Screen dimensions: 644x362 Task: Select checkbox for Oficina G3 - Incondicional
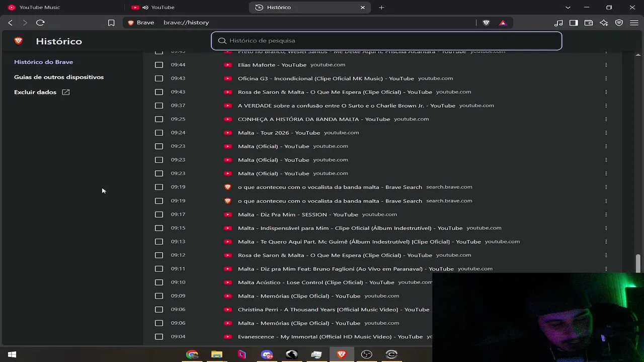tap(159, 78)
